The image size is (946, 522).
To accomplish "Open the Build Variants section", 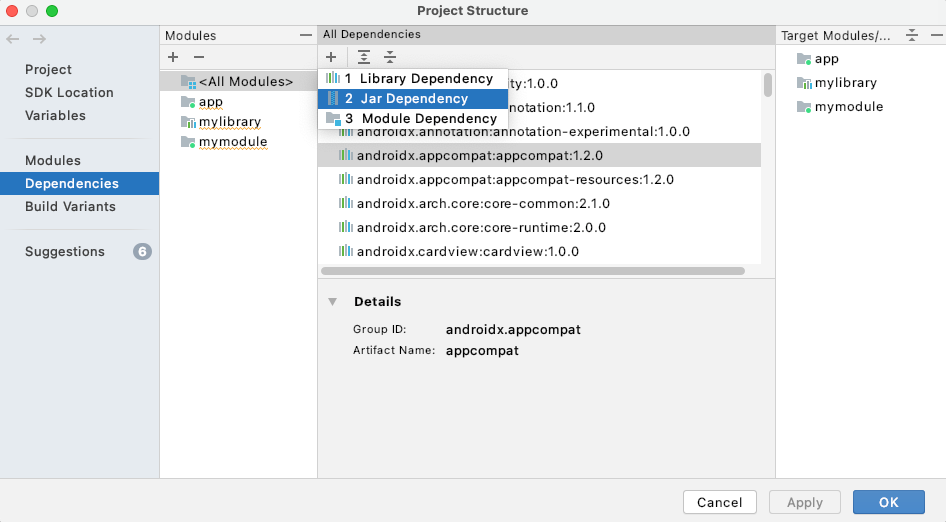I will [x=70, y=206].
